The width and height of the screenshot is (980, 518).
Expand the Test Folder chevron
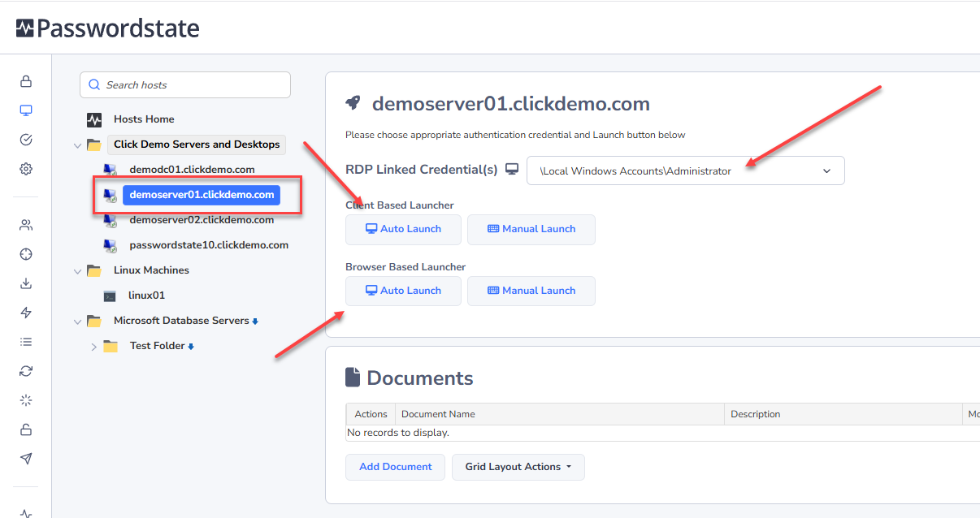93,347
